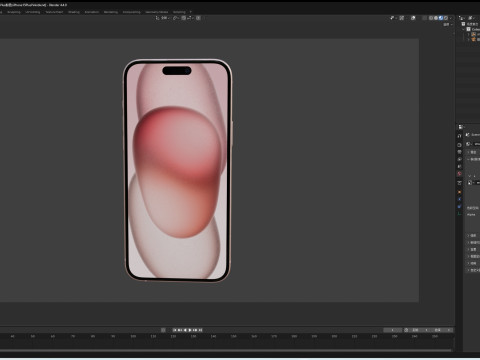The width and height of the screenshot is (480, 360).
Task: Jump to the last frame
Action: 200,330
